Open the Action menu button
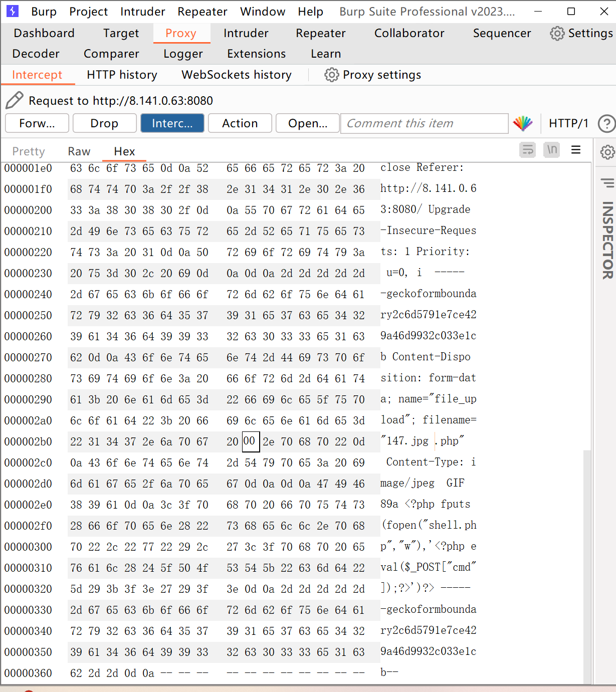 [240, 123]
